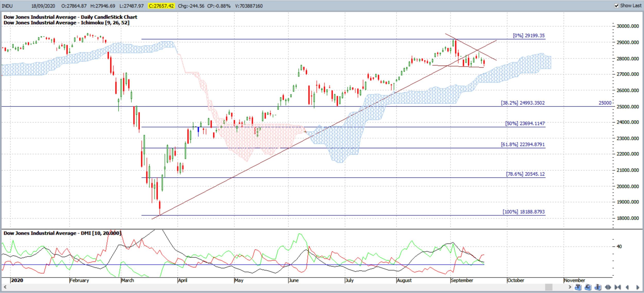
Task: Click the date 18/09/2020 in header
Action: coord(43,6)
